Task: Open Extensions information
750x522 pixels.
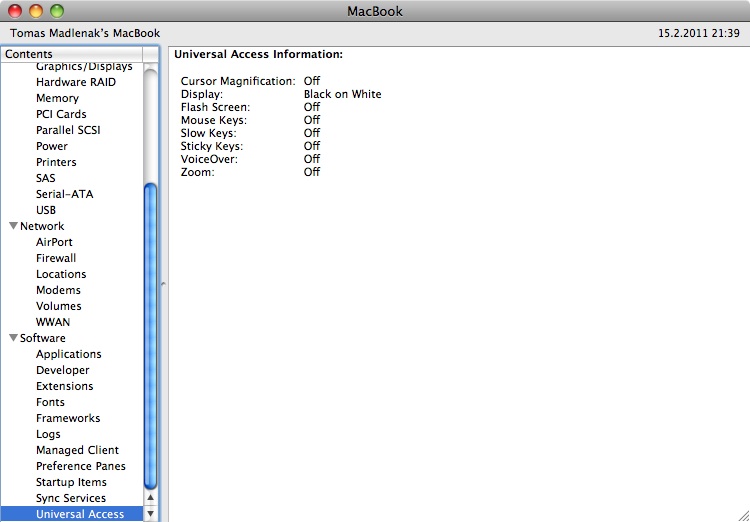Action: pyautogui.click(x=65, y=386)
